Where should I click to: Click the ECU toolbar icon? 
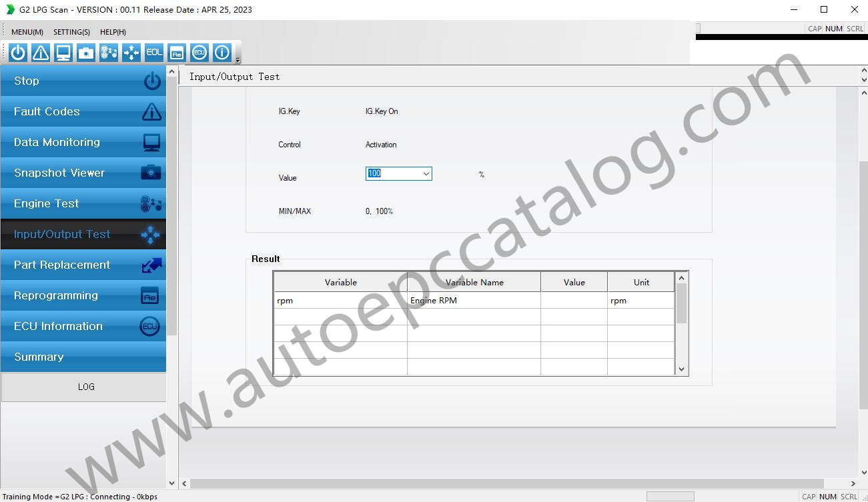pos(199,53)
